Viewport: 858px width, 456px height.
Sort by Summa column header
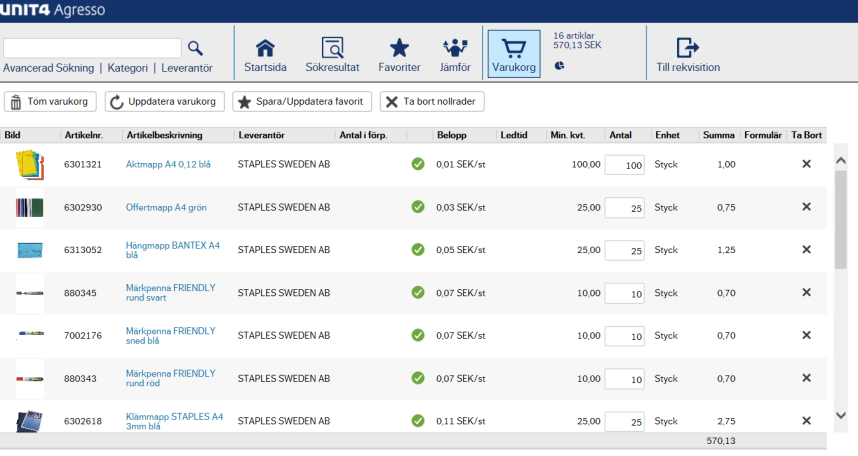coord(718,135)
